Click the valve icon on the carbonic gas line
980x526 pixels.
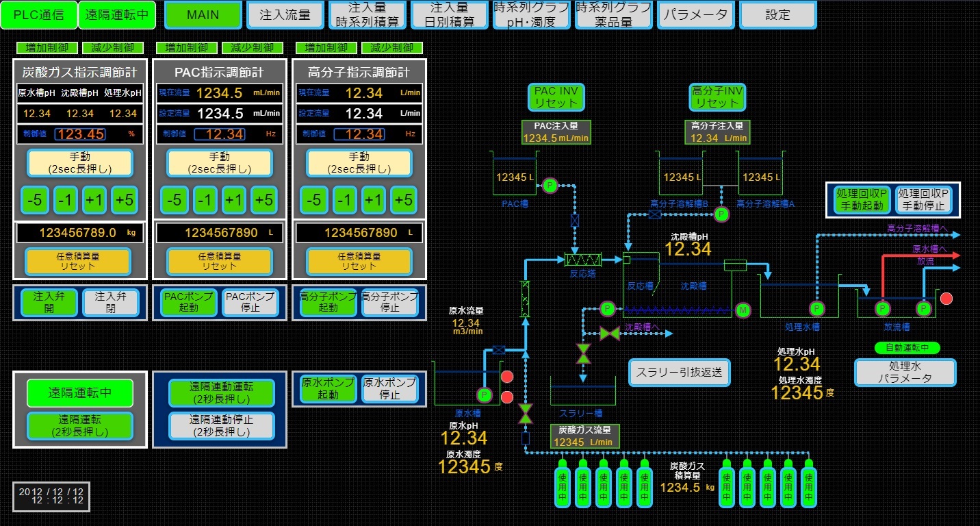pos(526,413)
